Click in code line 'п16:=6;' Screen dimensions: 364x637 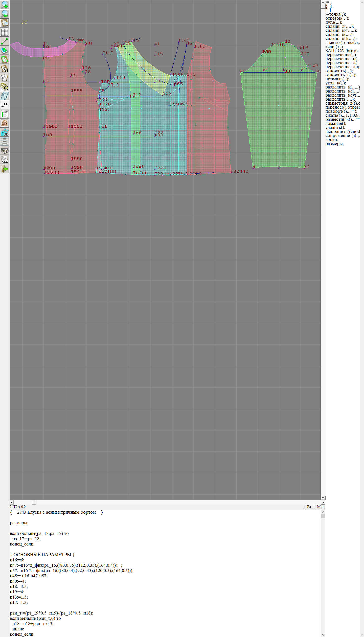pos(17,560)
